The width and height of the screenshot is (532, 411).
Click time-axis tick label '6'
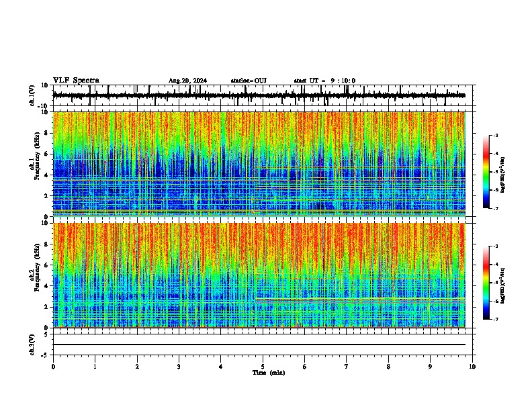pos(305,367)
